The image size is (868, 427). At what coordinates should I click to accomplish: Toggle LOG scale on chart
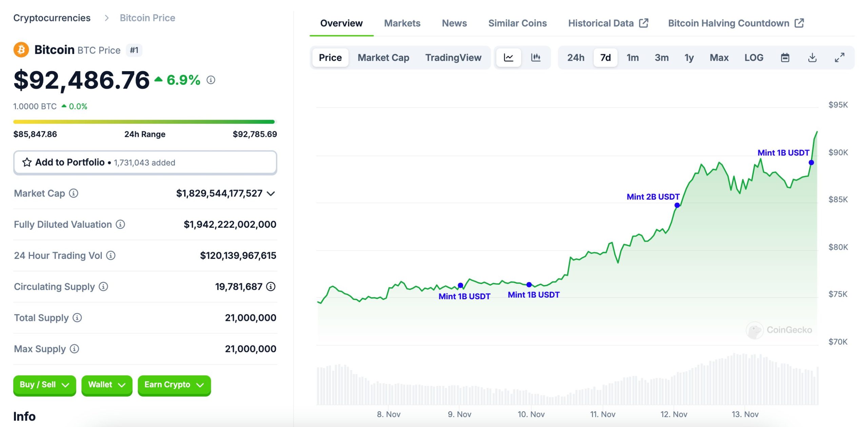coord(753,58)
